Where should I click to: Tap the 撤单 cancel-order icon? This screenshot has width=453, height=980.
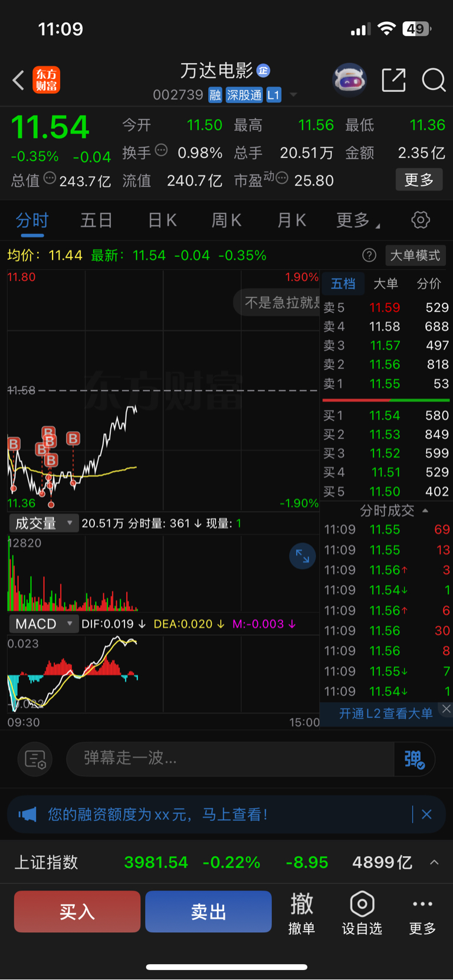301,913
